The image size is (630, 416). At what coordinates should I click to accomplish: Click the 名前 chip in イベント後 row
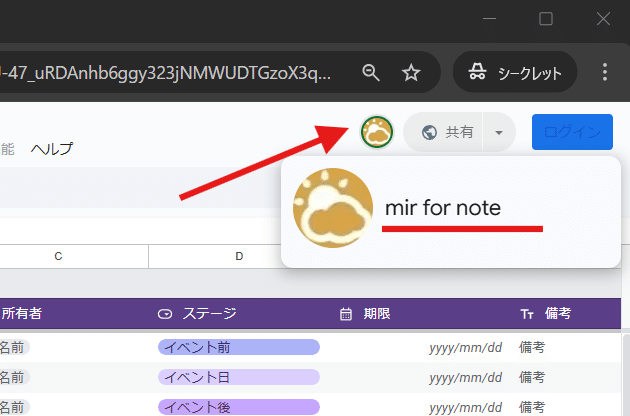(x=13, y=408)
